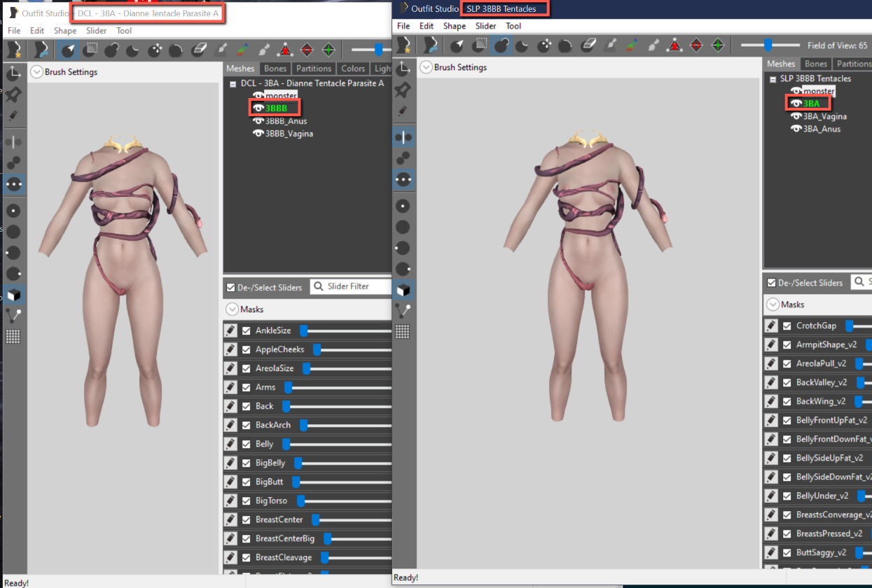
Task: Select the 3BA mesh in SLP 3BBB Tentacles window
Action: point(812,104)
